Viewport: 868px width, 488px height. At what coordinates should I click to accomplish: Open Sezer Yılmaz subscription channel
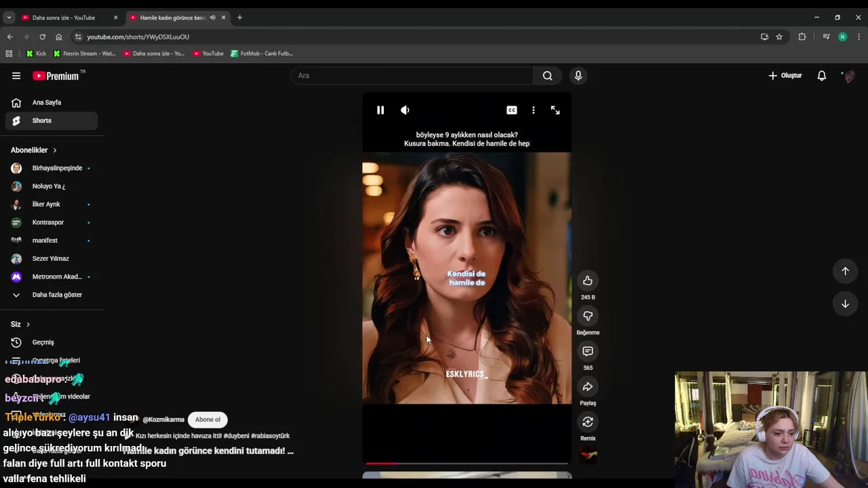coord(52,258)
